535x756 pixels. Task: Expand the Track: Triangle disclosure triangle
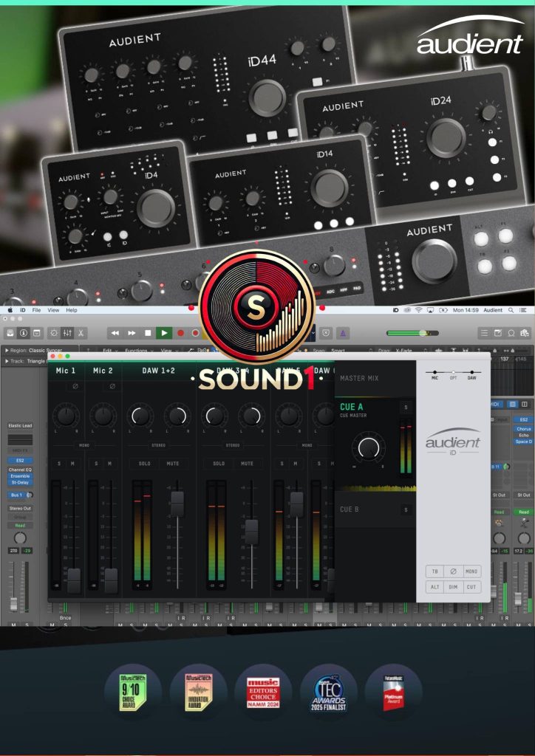[x=7, y=360]
